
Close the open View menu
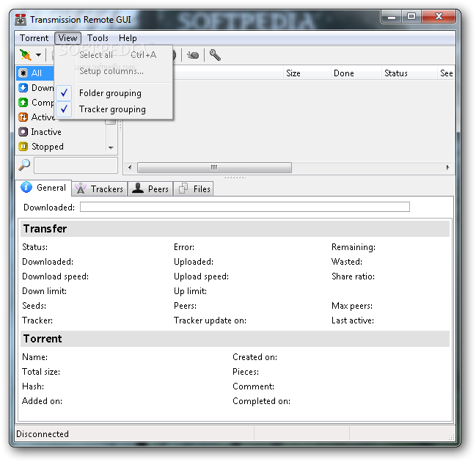click(x=67, y=38)
